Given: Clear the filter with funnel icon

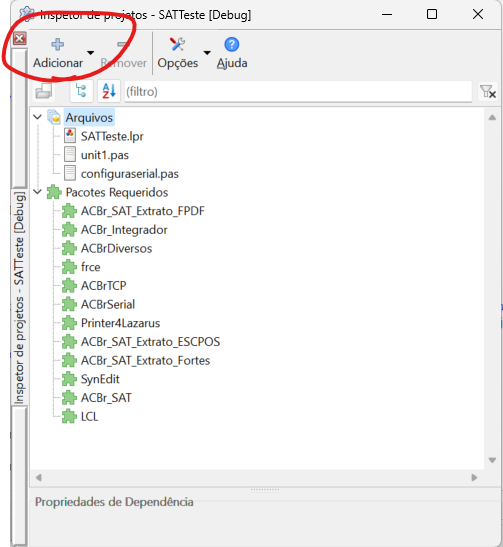Looking at the screenshot, I should [x=488, y=91].
